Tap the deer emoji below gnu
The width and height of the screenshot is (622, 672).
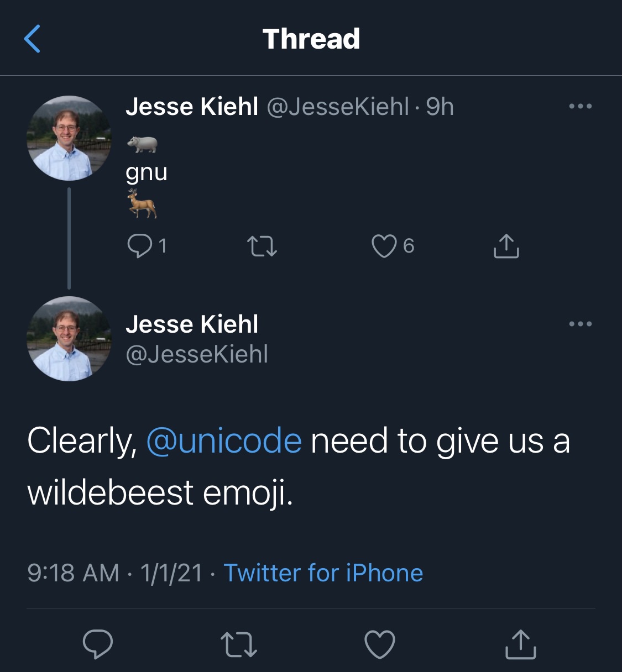pos(142,203)
